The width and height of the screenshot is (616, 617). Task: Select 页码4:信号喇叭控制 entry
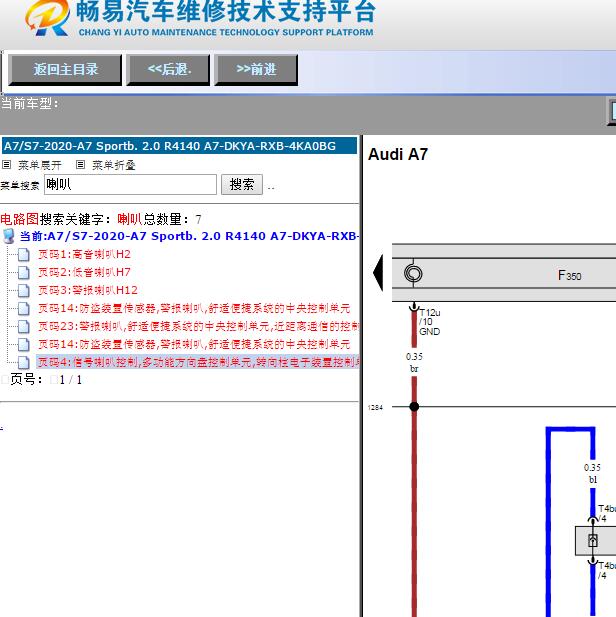click(x=198, y=362)
